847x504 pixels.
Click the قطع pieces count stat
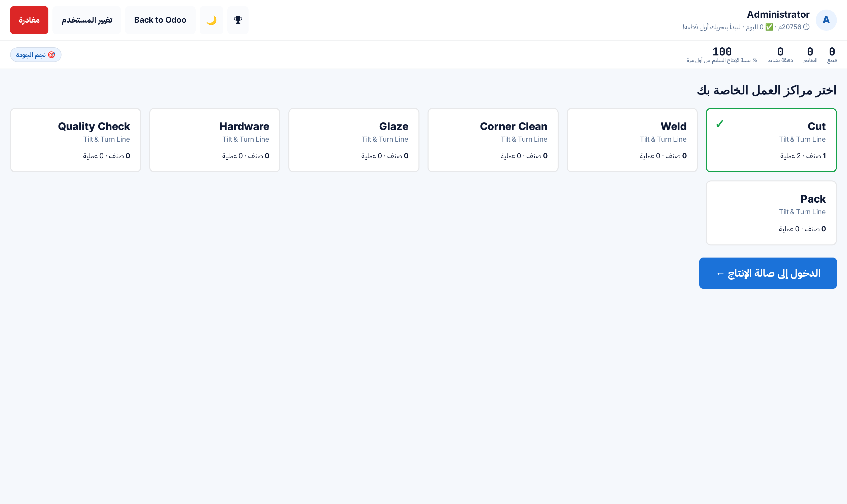pos(832,55)
